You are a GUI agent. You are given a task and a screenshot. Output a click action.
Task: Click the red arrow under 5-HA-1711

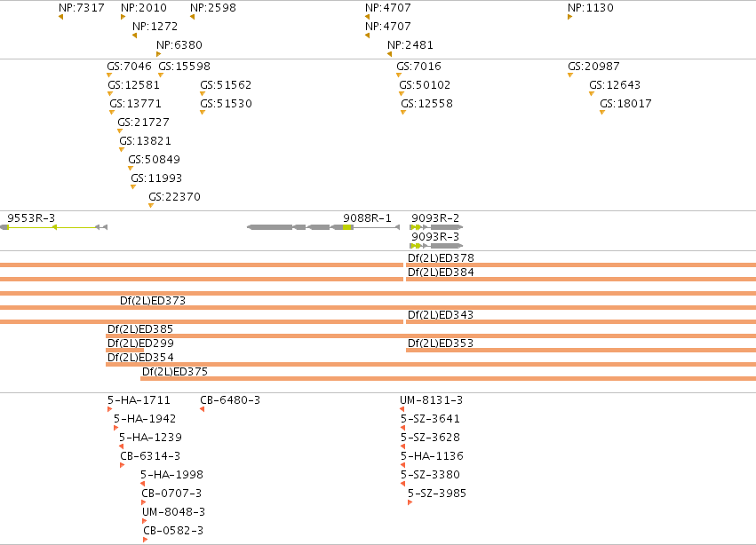(110, 409)
